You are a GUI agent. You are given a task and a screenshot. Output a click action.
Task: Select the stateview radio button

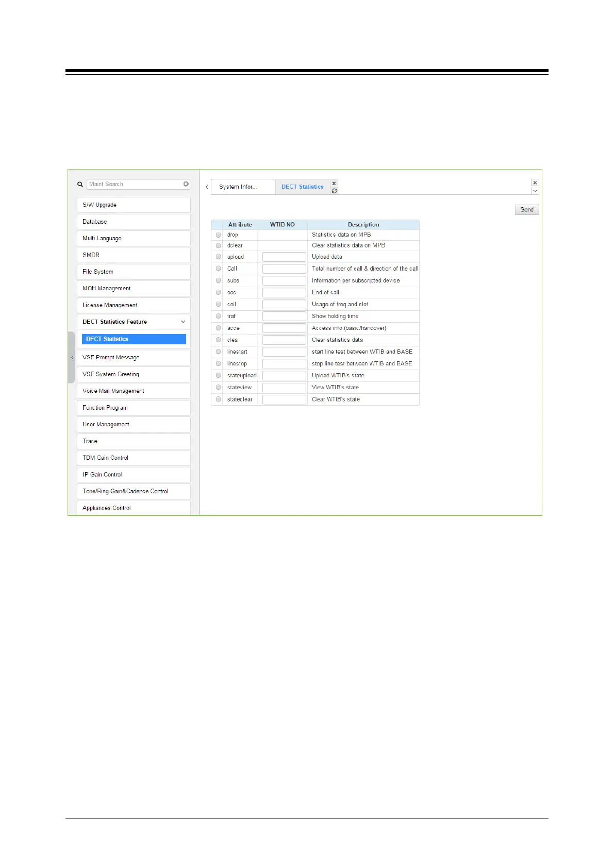219,387
